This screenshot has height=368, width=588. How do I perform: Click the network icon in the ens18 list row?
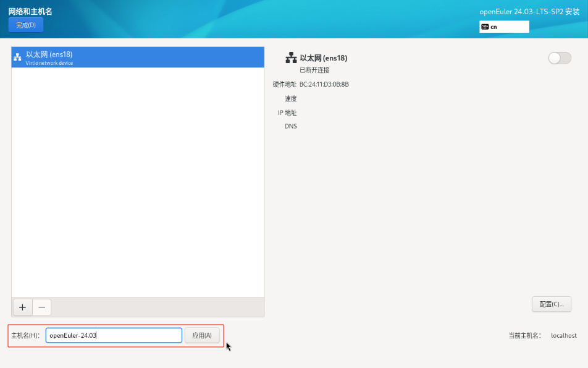(x=17, y=58)
